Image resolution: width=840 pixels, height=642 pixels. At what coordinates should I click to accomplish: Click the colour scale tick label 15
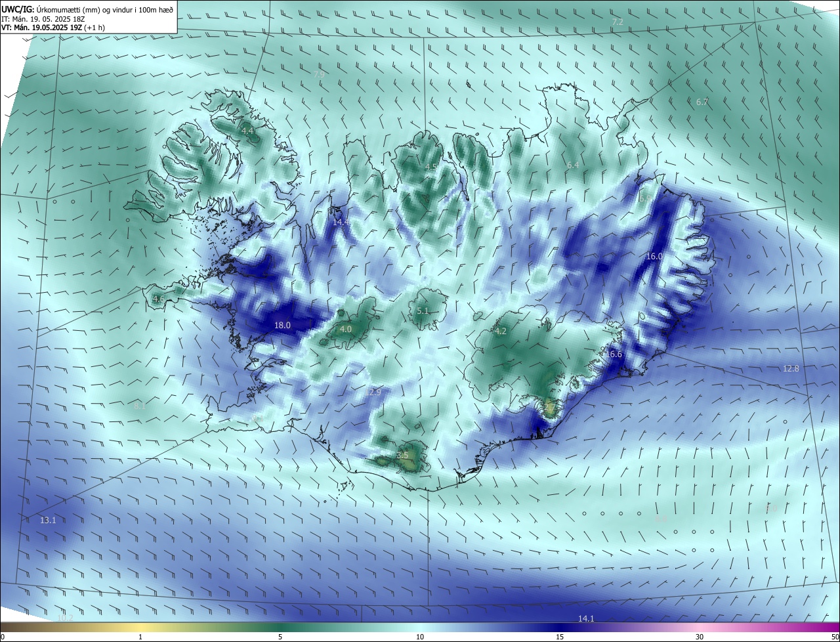(560, 637)
